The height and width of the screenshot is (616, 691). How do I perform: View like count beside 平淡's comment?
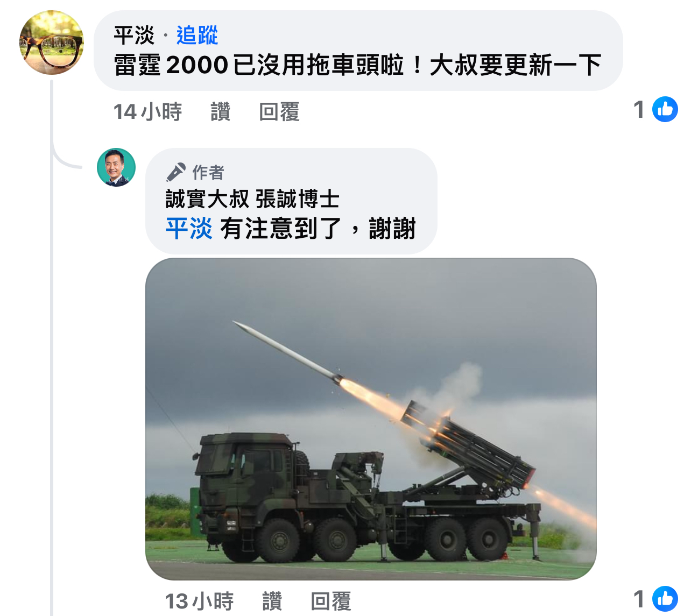click(639, 110)
